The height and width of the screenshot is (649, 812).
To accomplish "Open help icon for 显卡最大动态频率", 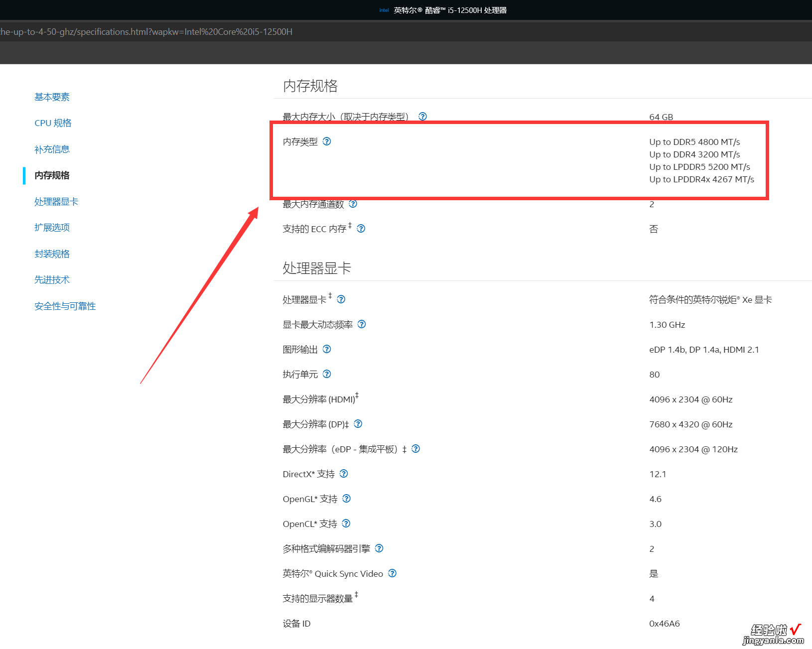I will (362, 324).
